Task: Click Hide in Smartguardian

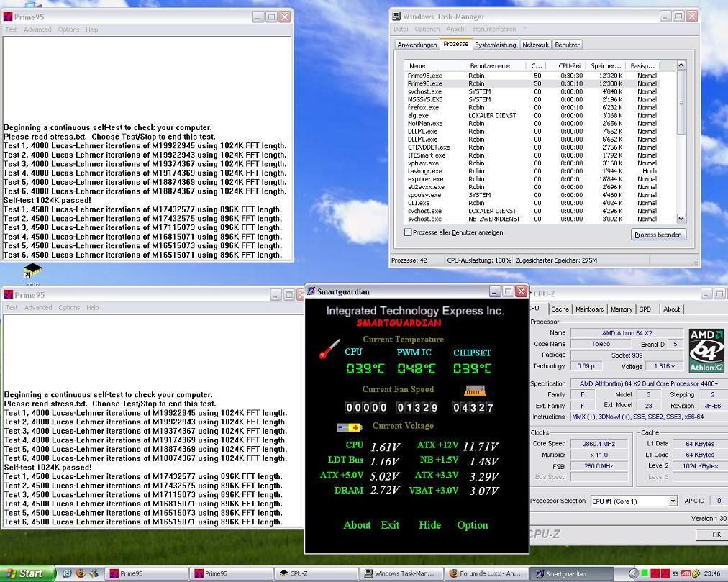Action: click(430, 525)
